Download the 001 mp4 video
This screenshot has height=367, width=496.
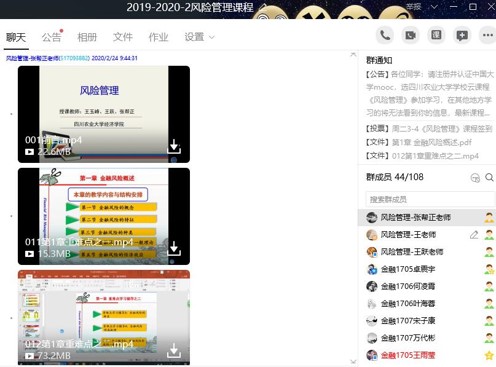coord(174,147)
